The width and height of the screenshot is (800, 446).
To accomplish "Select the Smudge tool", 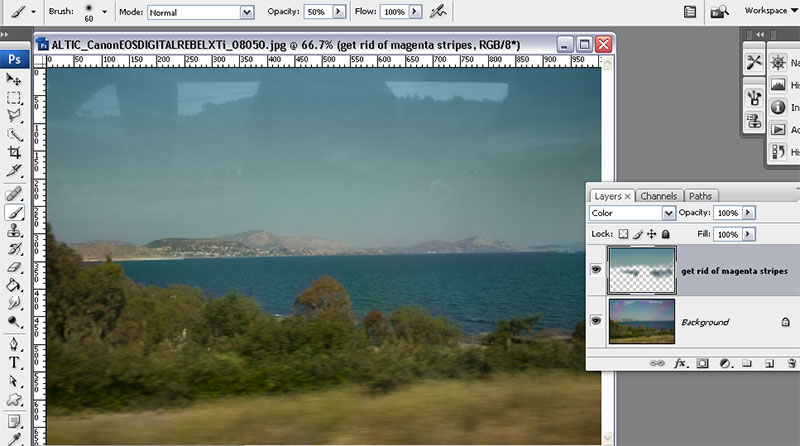I will point(14,304).
